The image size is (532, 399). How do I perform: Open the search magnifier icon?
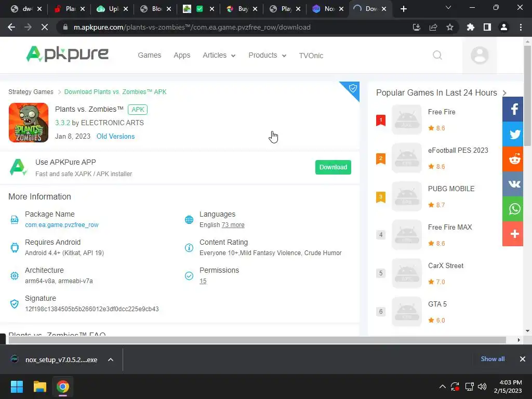(437, 55)
